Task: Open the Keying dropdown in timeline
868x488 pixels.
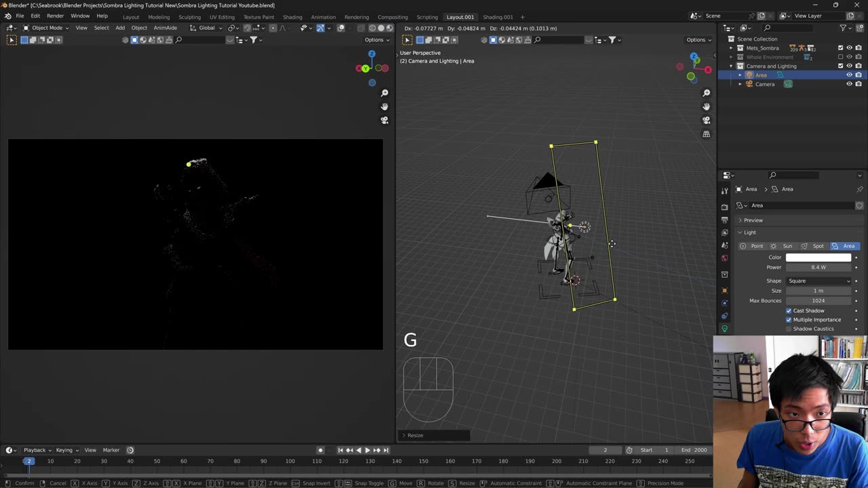Action: click(66, 450)
